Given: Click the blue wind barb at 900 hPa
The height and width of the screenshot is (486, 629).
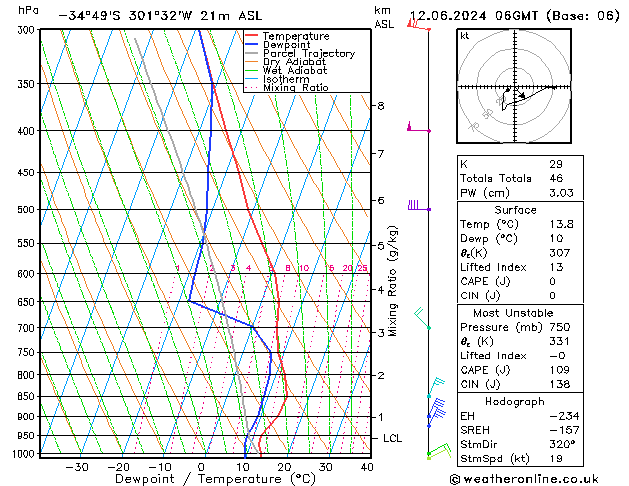Looking at the screenshot, I should (436, 410).
